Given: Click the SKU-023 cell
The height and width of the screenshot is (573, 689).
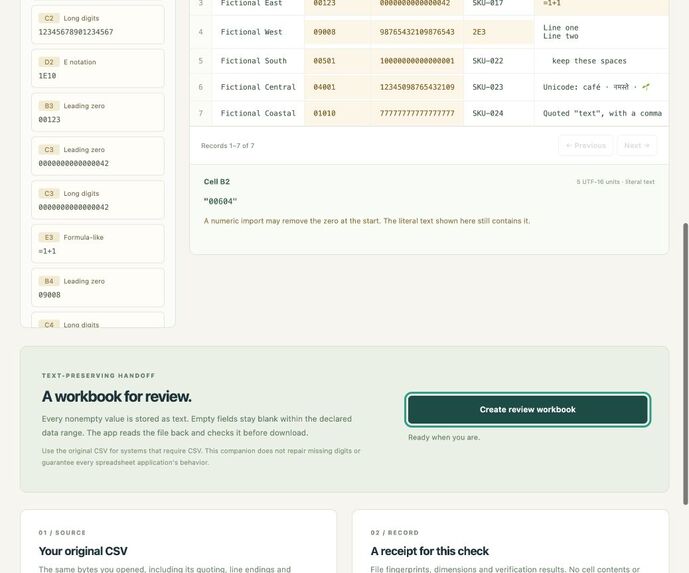Looking at the screenshot, I should click(x=499, y=87).
